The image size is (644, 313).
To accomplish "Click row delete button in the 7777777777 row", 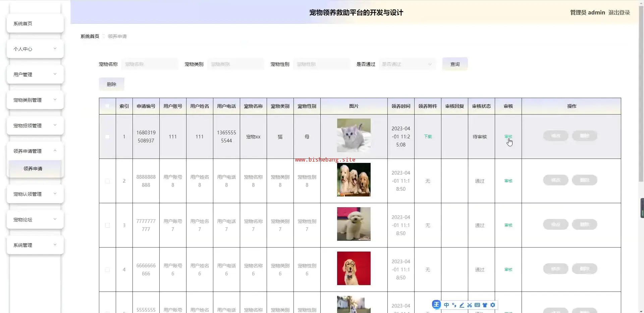I will coord(585,224).
